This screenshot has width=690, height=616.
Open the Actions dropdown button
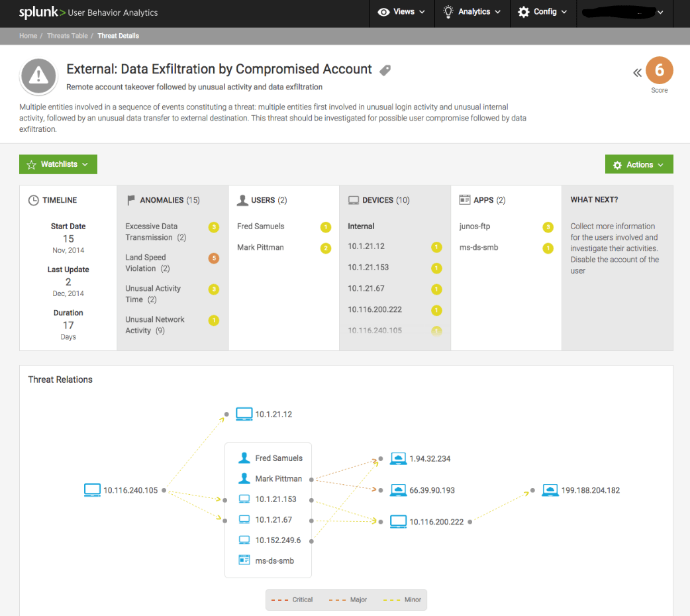coord(639,164)
